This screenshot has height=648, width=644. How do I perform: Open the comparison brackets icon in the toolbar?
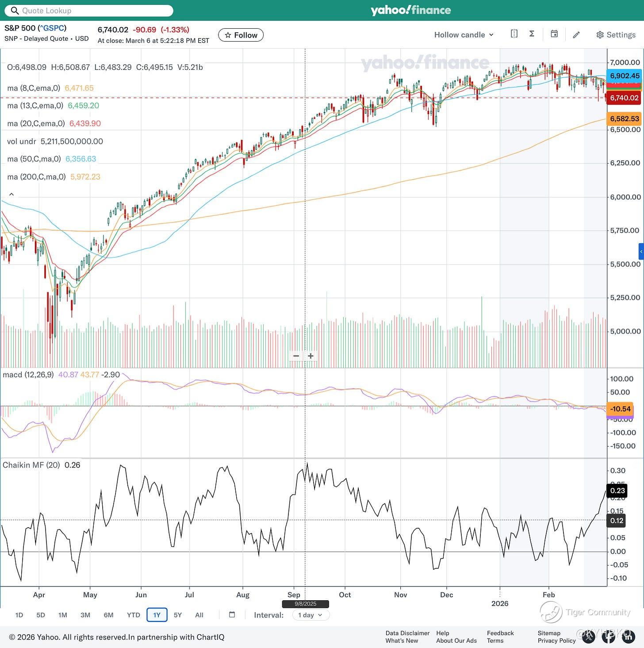click(x=514, y=34)
